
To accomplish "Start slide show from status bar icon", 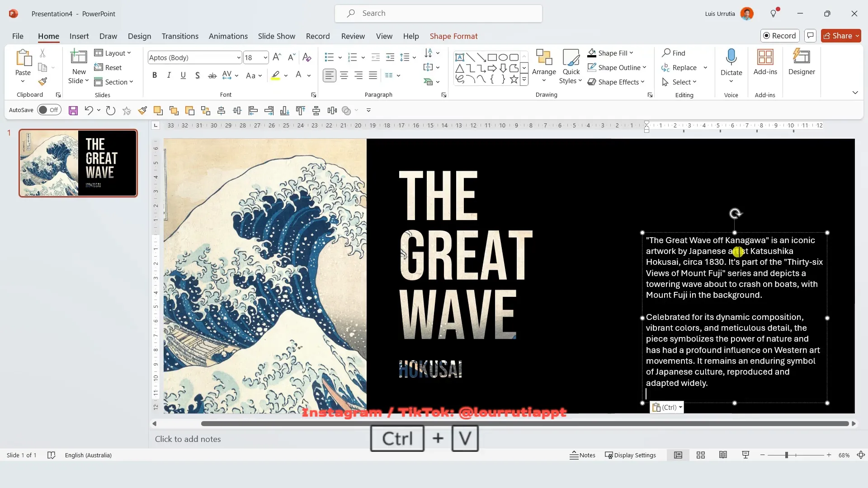I will point(745,455).
